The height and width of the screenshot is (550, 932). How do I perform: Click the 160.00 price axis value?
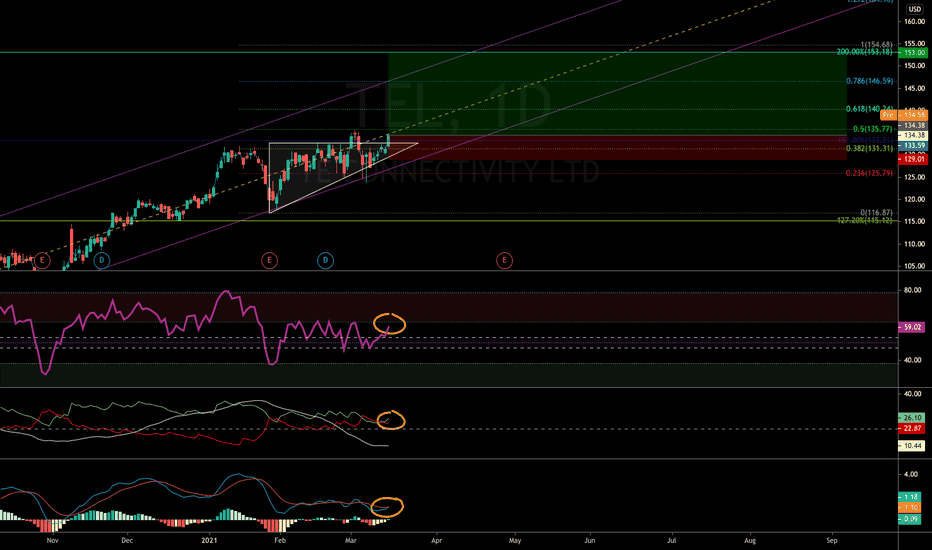tap(914, 21)
